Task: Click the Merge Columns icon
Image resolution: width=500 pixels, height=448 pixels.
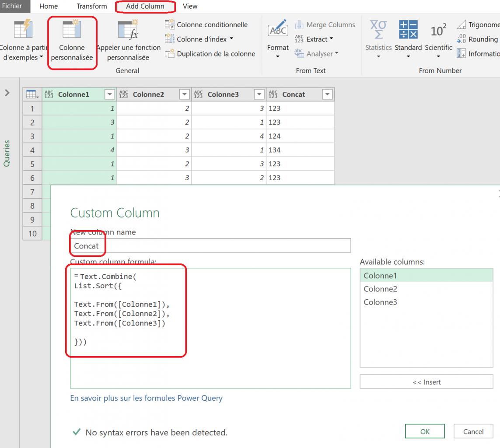Action: (299, 24)
